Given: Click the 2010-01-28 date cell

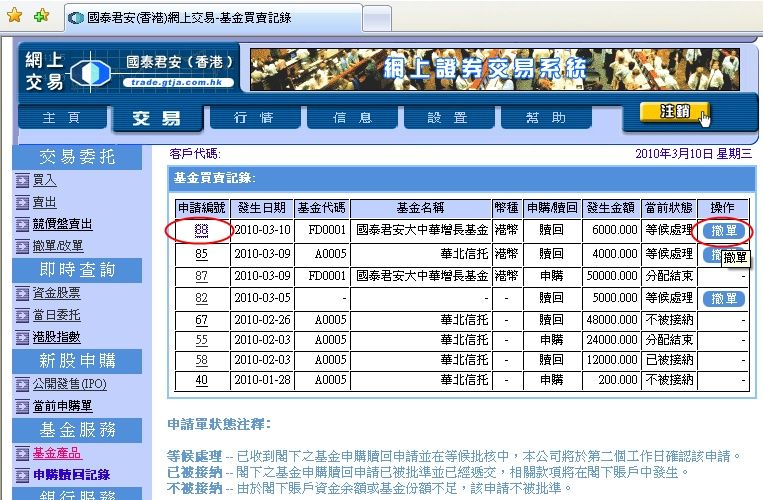Looking at the screenshot, I should [262, 380].
